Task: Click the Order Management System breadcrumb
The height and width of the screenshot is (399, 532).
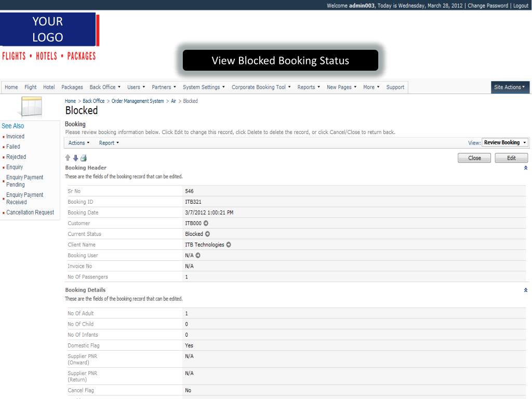Action: pyautogui.click(x=138, y=101)
